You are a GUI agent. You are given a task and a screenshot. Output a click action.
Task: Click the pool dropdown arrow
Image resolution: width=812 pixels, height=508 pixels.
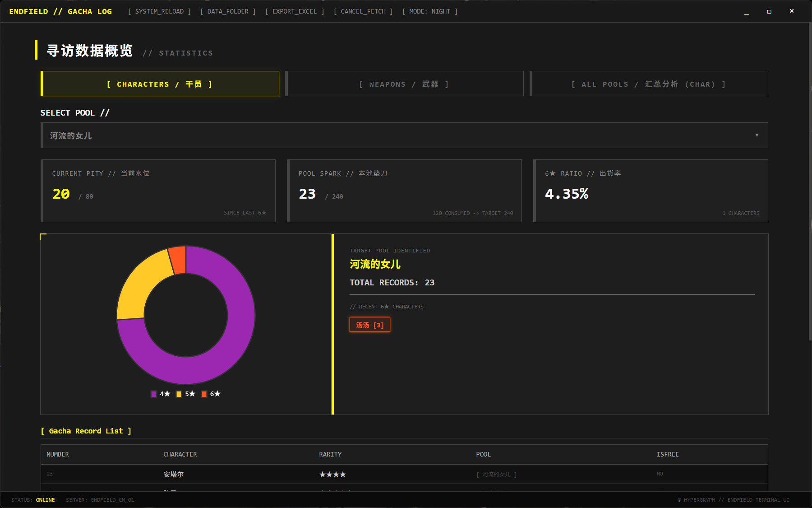click(x=757, y=135)
